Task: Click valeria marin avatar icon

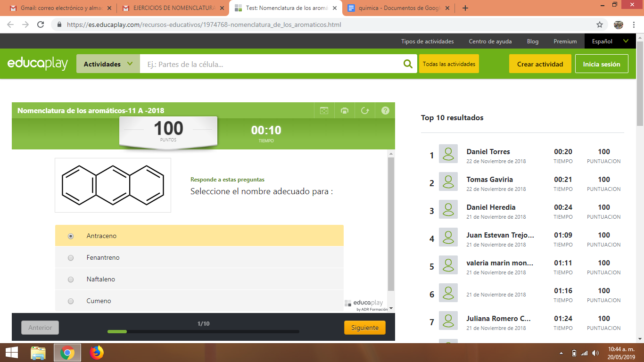Action: click(x=448, y=265)
